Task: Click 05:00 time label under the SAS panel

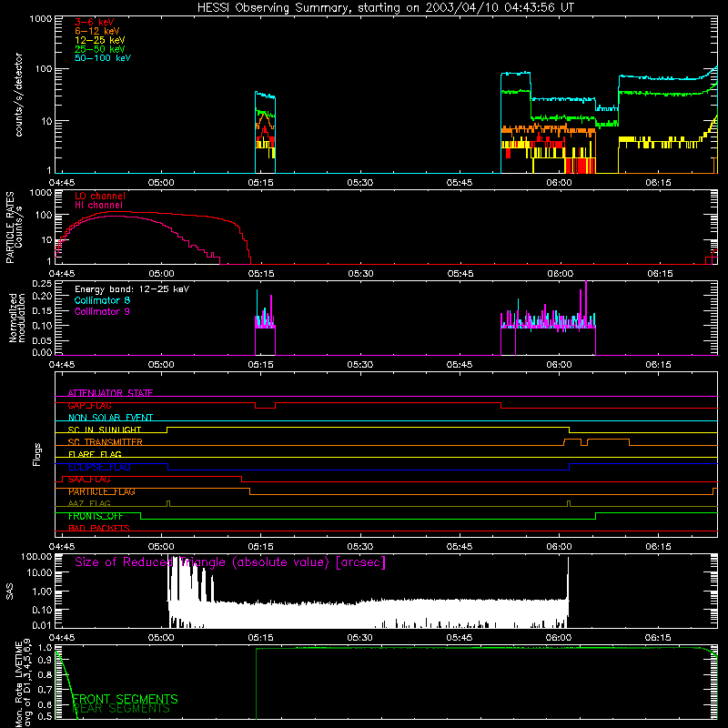Action: point(161,638)
